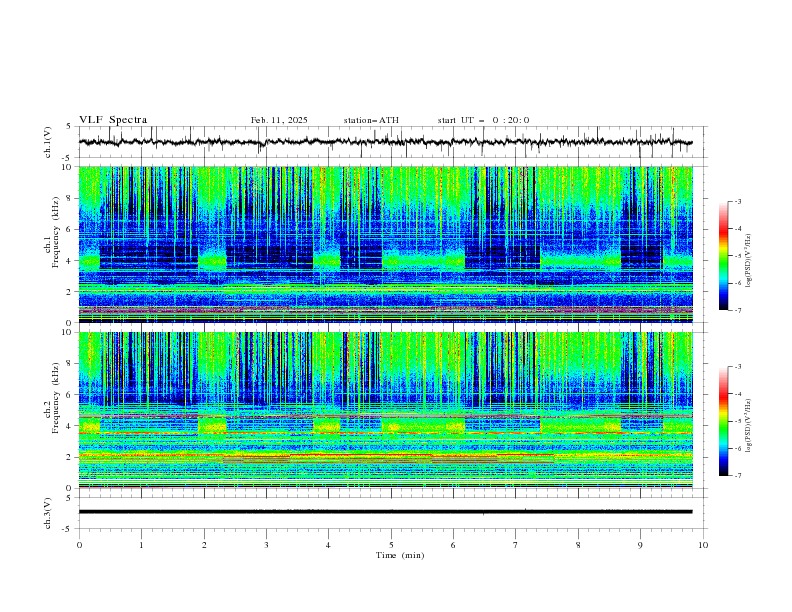Click the time axis tick labeled 5
792x612 pixels.
(391, 545)
